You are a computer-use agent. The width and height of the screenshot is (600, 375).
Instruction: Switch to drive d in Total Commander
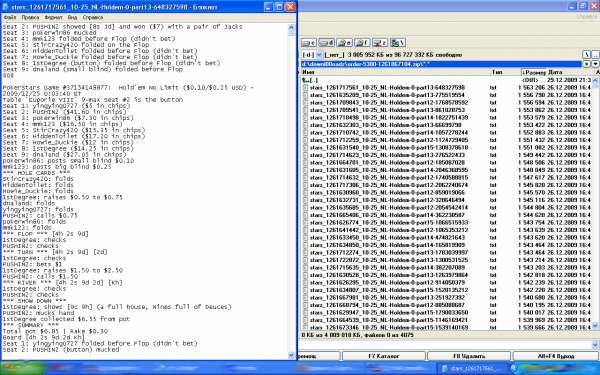click(x=326, y=42)
